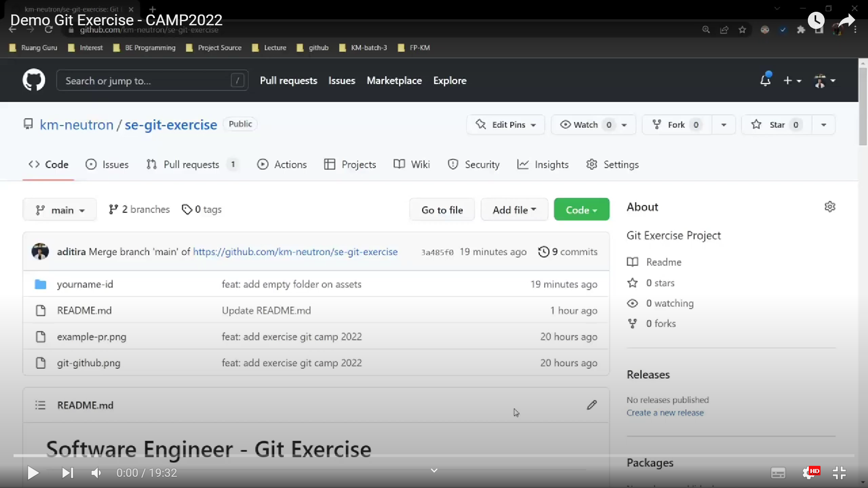Screen dimensions: 868x488
Task: Exit fullscreen mode
Action: coord(839,473)
